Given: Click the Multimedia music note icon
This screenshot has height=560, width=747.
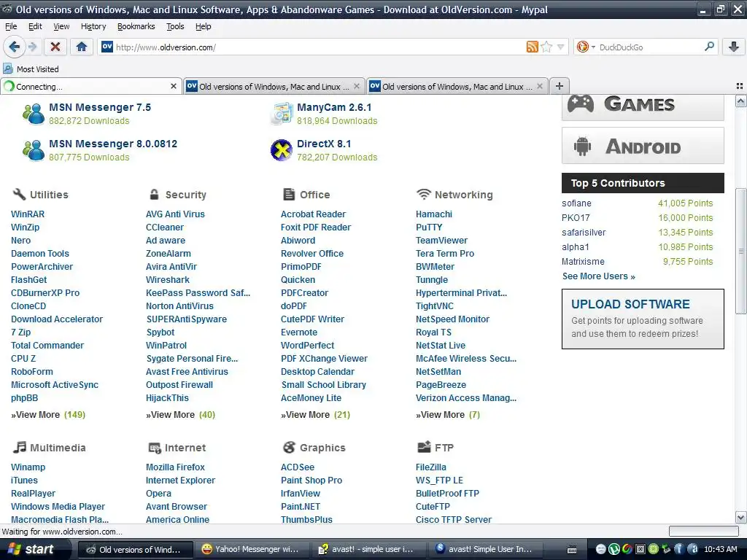Looking at the screenshot, I should tap(20, 447).
